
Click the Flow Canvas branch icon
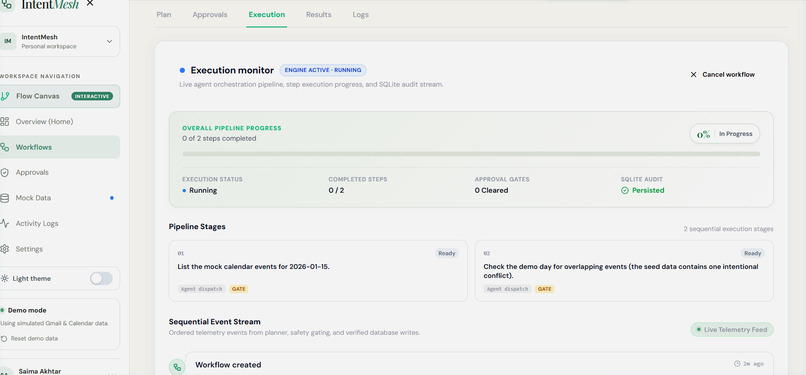click(x=5, y=96)
